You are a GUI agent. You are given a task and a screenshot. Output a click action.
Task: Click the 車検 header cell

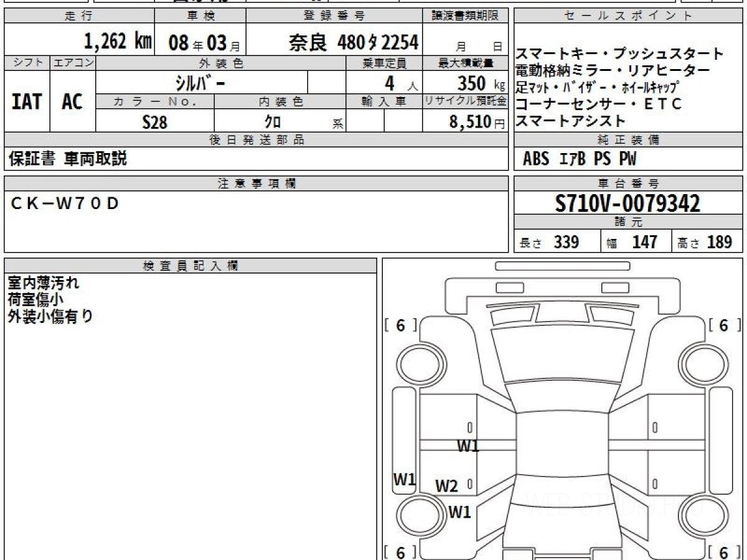coord(199,16)
